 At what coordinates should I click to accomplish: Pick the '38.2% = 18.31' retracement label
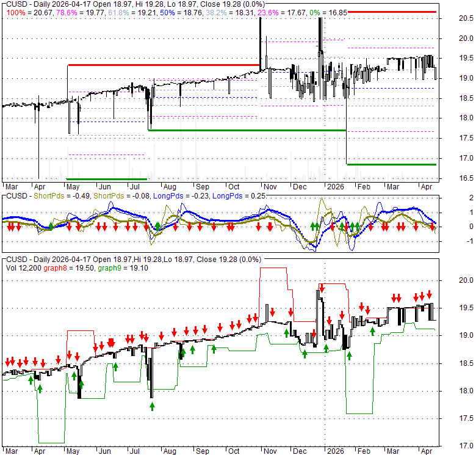click(231, 13)
